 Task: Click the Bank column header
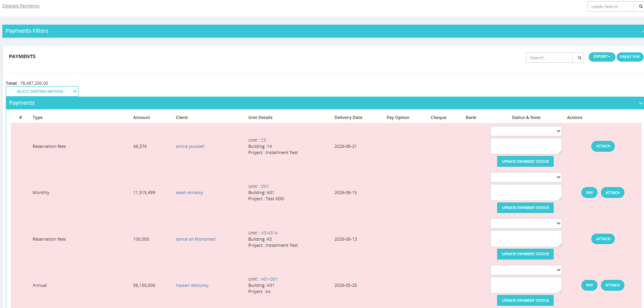[471, 117]
